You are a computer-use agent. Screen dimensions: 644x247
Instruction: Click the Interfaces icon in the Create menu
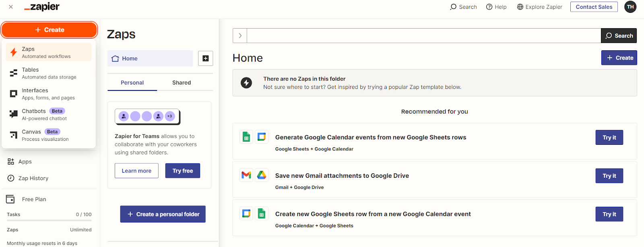tap(14, 94)
